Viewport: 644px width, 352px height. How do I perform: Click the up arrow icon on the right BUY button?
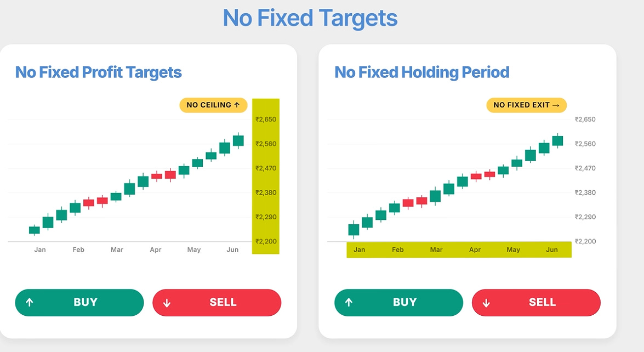point(349,303)
